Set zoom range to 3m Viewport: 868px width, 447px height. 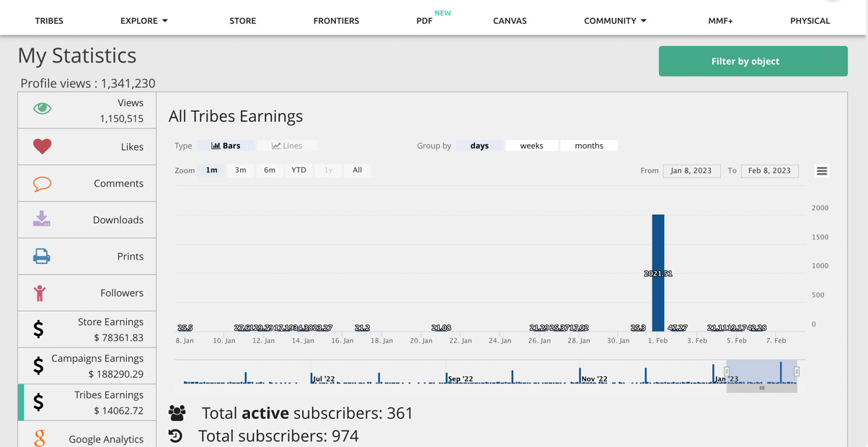240,170
